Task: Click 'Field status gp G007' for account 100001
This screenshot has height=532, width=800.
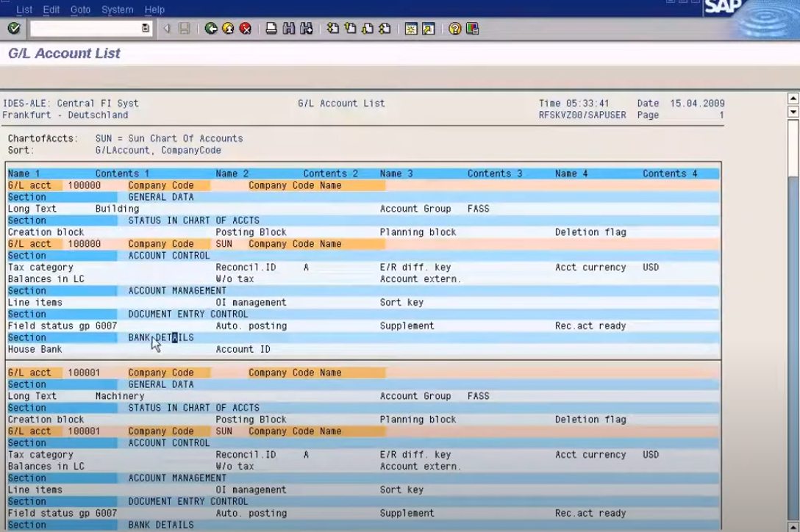Action: pyautogui.click(x=63, y=513)
